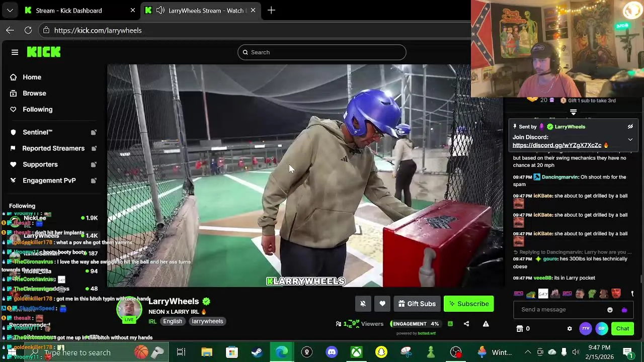This screenshot has width=644, height=362.
Task: Open Following in the sidebar
Action: pos(37,109)
